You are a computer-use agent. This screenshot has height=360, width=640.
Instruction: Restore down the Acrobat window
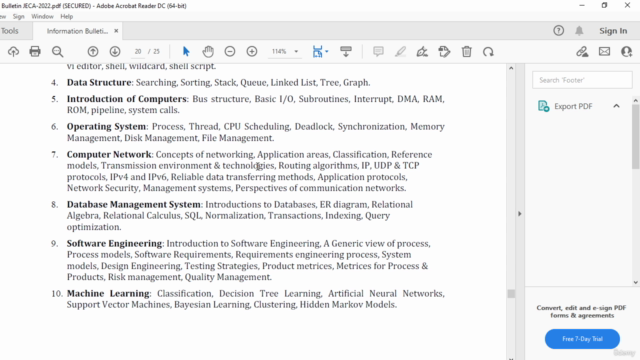(x=604, y=5)
